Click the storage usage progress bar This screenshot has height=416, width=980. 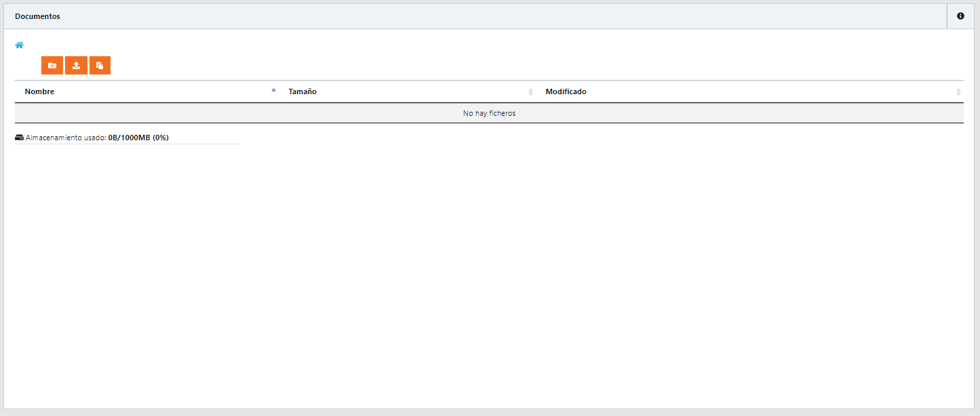tap(128, 144)
